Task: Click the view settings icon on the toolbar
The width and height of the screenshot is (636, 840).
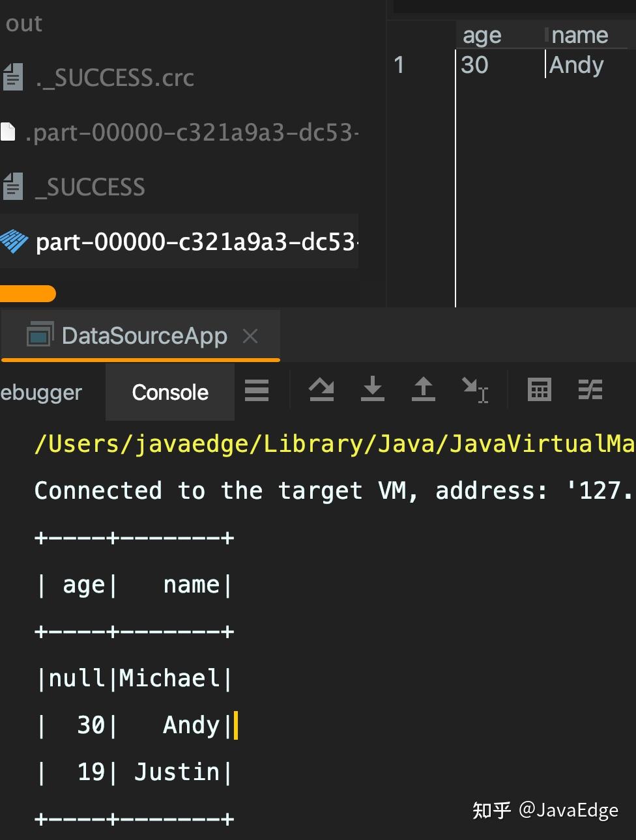Action: click(x=590, y=391)
